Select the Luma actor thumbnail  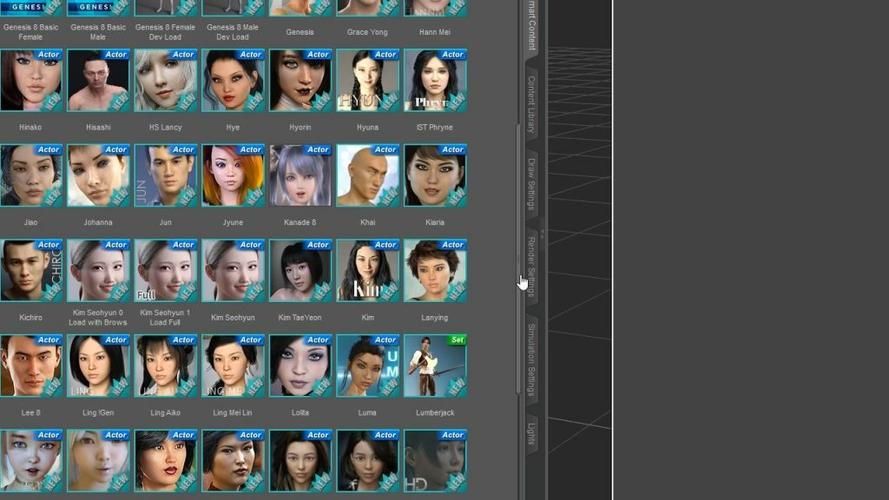tap(368, 366)
